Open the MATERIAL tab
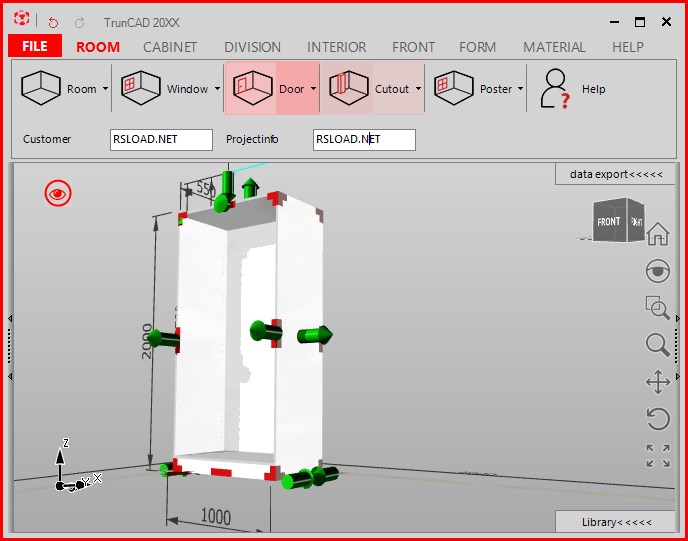 coord(554,47)
